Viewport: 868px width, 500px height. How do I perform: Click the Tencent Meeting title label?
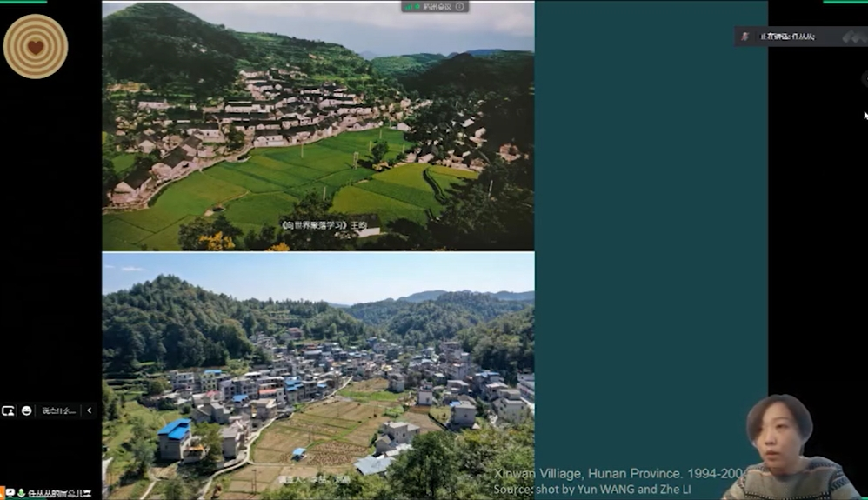pyautogui.click(x=437, y=7)
